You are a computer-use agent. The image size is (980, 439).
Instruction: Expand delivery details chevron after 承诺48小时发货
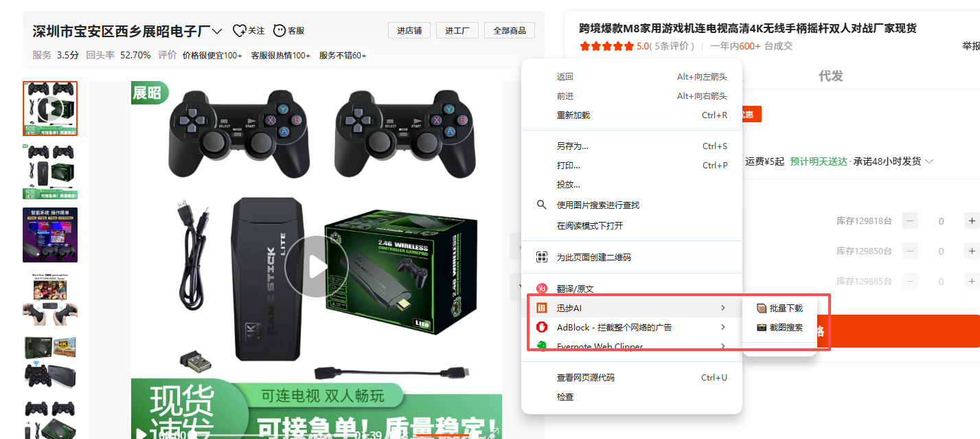pos(929,161)
